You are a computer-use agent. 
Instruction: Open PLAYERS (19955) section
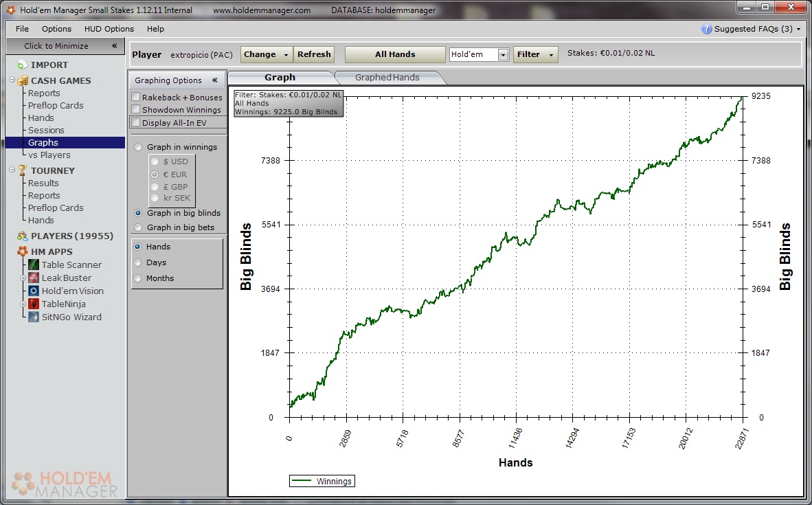(x=72, y=236)
